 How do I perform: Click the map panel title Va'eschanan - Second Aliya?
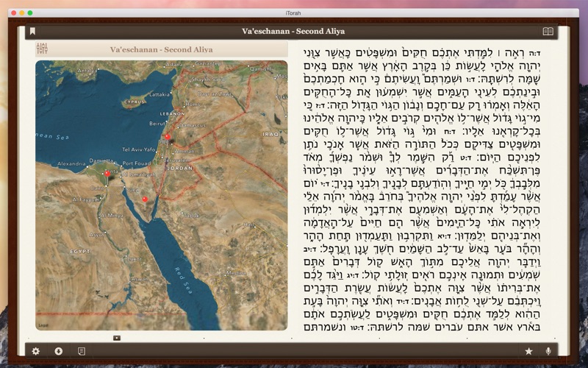coord(161,49)
